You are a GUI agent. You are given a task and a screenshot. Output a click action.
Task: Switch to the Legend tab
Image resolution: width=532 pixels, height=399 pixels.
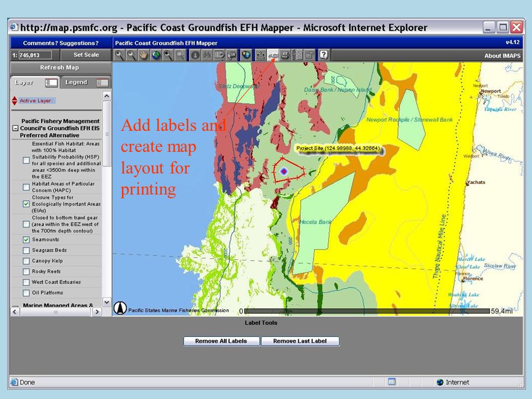click(x=86, y=83)
